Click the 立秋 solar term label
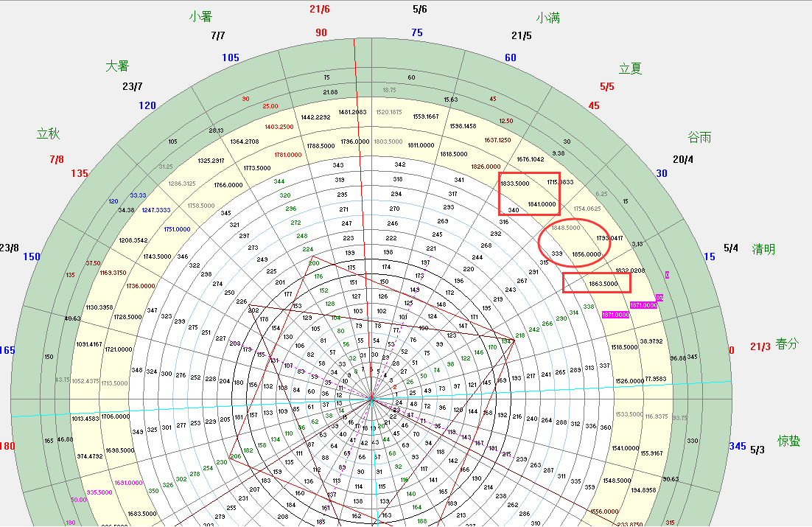Image resolution: width=812 pixels, height=527 pixels. click(48, 133)
